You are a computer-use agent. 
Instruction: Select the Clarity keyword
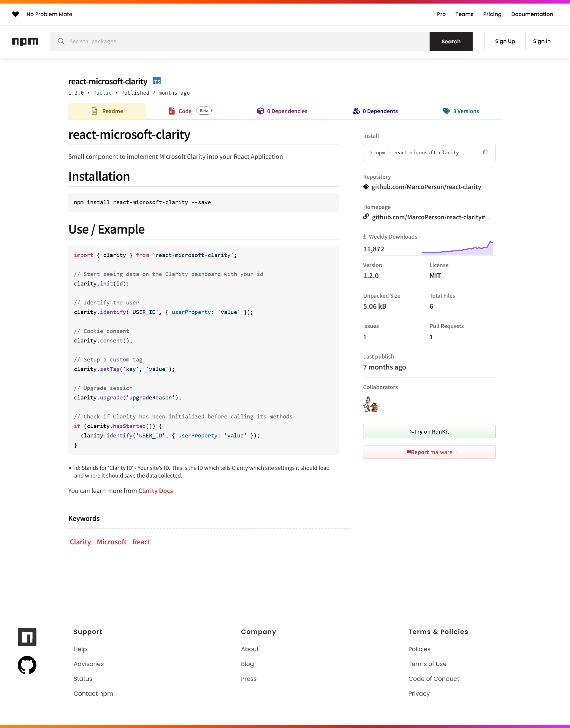pyautogui.click(x=80, y=542)
